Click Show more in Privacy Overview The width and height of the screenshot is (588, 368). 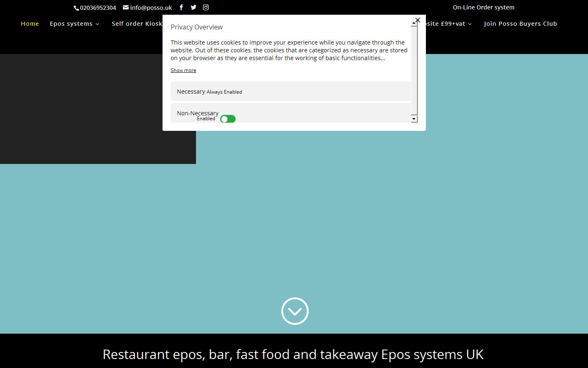click(x=183, y=70)
